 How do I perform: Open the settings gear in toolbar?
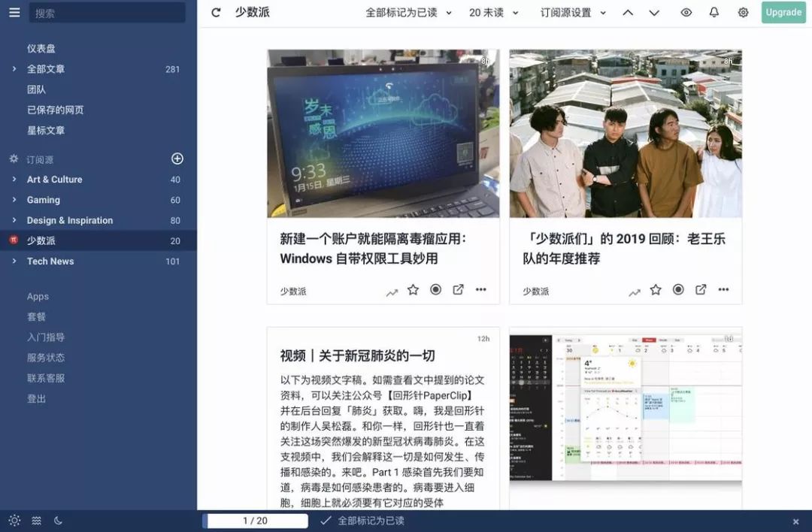tap(743, 13)
